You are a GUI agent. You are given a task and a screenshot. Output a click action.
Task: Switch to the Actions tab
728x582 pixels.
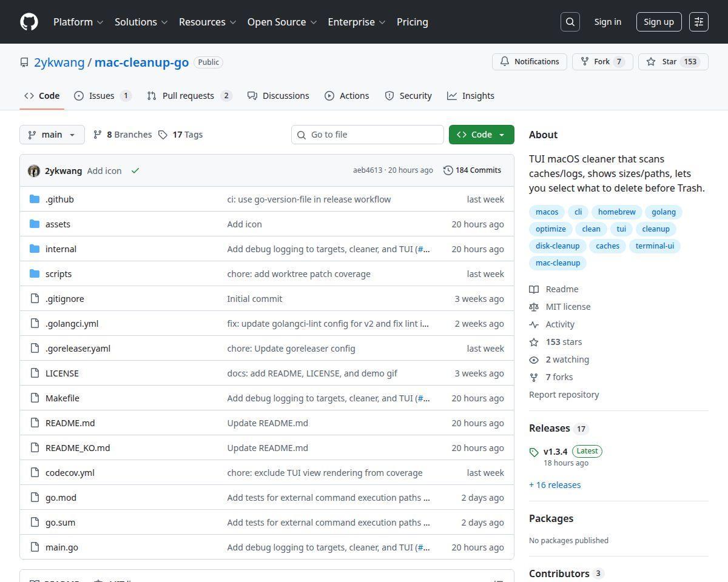coord(347,96)
